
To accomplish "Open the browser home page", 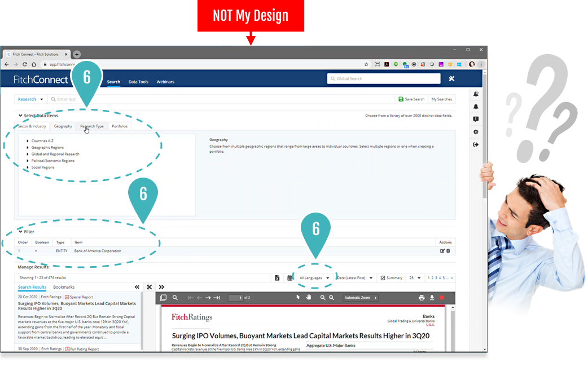I will click(34, 64).
